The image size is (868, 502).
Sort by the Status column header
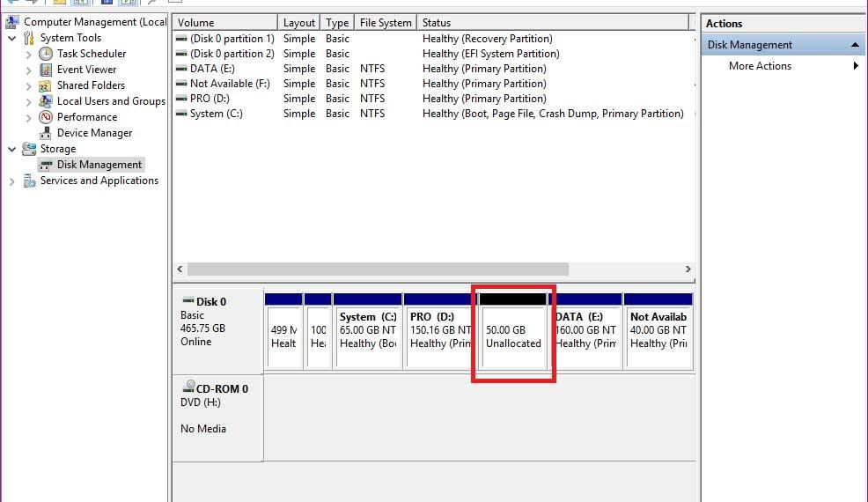click(553, 23)
